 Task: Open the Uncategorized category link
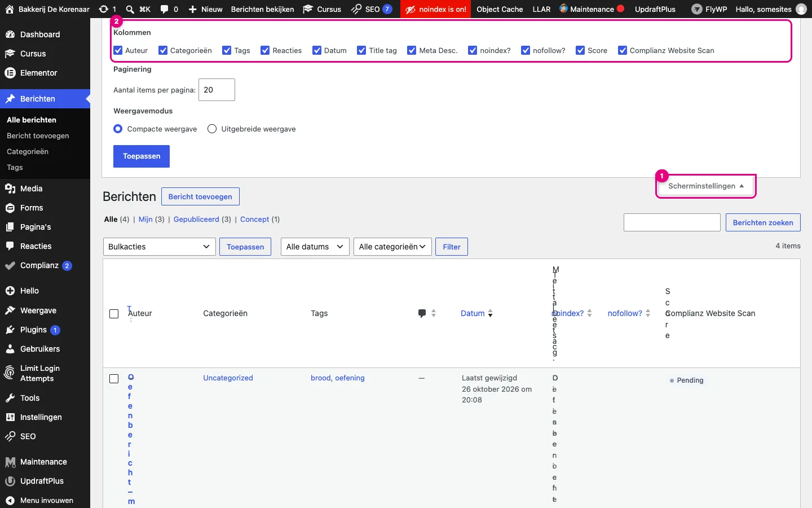(x=228, y=378)
